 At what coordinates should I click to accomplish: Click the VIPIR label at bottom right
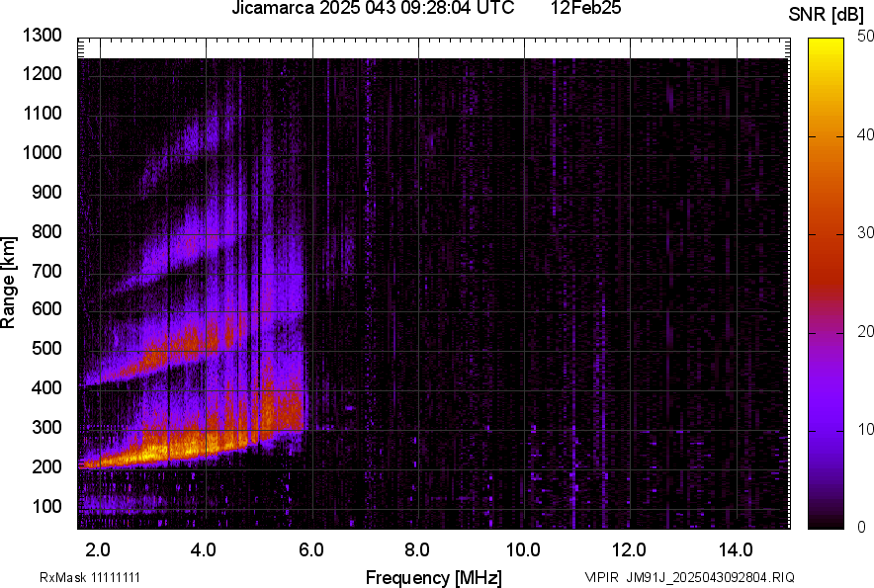click(600, 577)
